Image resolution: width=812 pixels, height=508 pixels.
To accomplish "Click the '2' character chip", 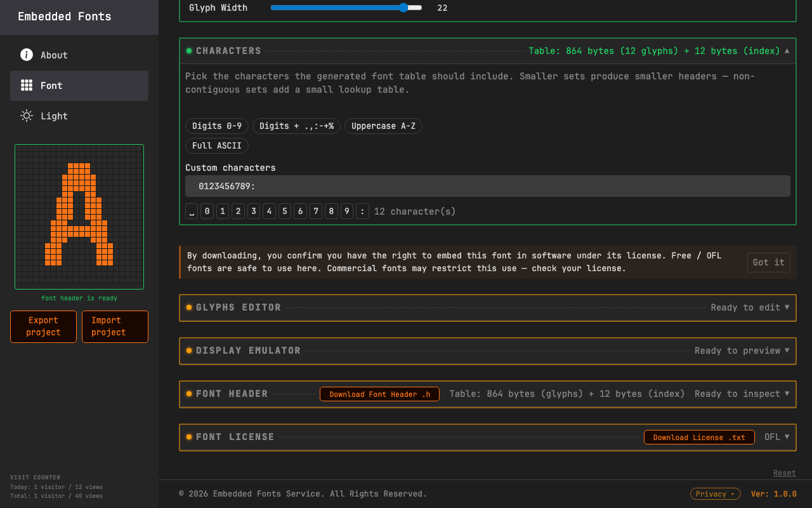I will pyautogui.click(x=238, y=211).
